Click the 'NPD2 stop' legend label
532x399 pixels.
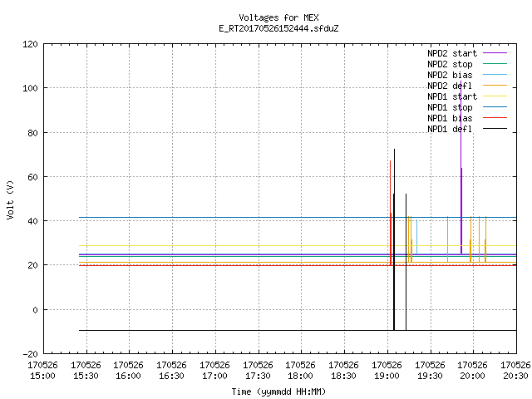[x=450, y=64]
